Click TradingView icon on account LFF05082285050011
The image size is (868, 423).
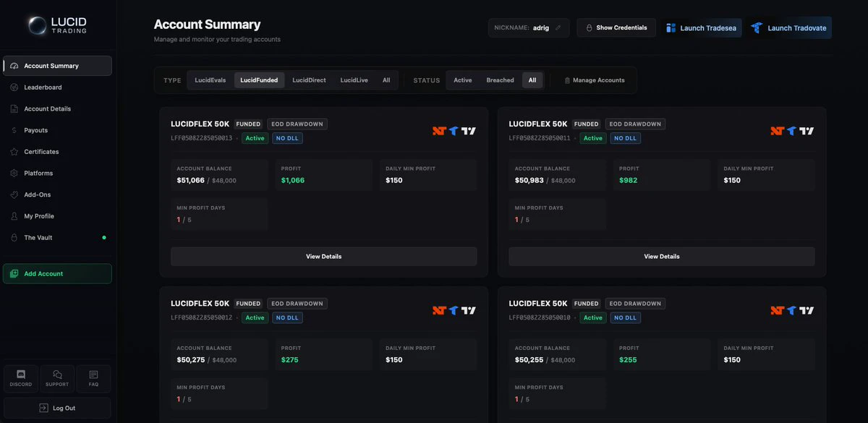click(807, 131)
